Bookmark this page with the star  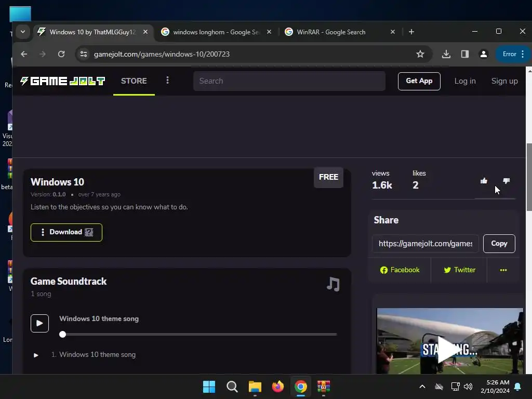(x=420, y=54)
